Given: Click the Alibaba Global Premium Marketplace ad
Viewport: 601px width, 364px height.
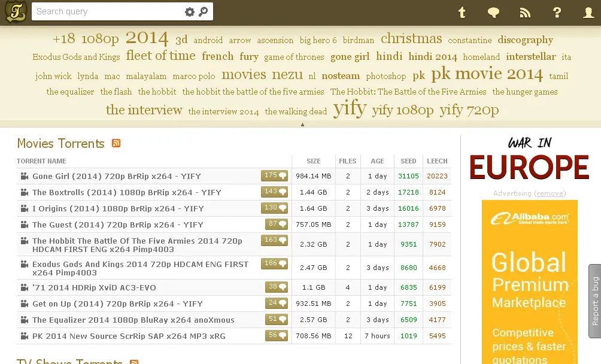Looking at the screenshot, I should click(x=529, y=282).
